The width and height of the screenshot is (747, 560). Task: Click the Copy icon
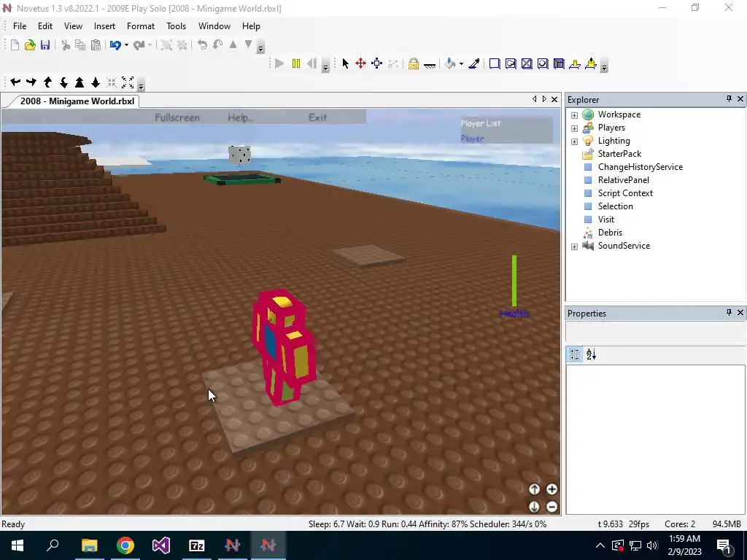tap(80, 44)
